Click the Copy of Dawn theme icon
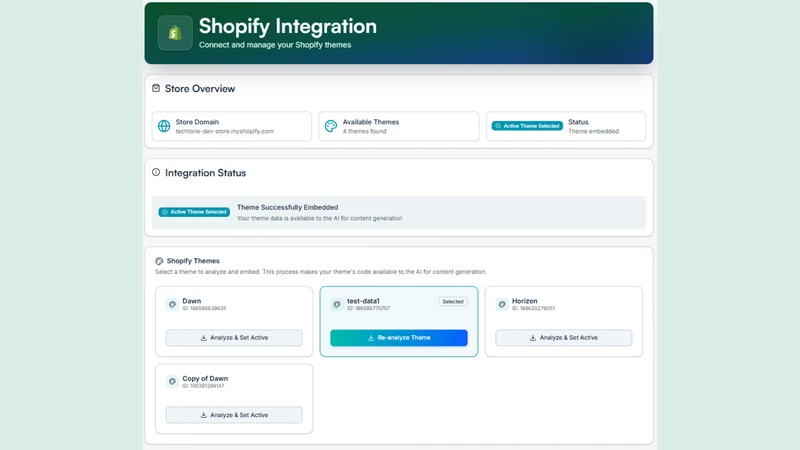 (172, 381)
